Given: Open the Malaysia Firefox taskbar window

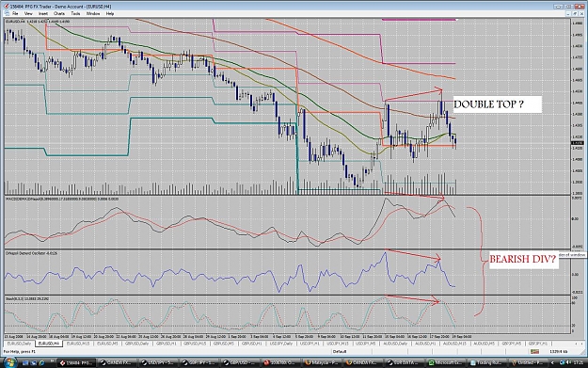Looking at the screenshot, I should point(321,362).
